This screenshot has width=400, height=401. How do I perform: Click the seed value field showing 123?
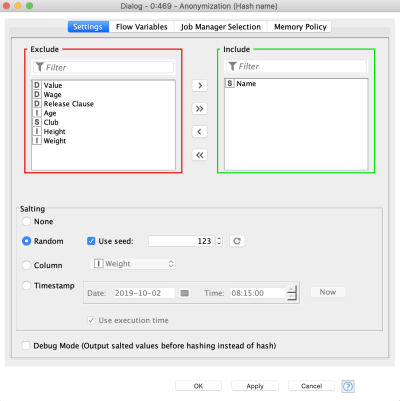pos(181,241)
